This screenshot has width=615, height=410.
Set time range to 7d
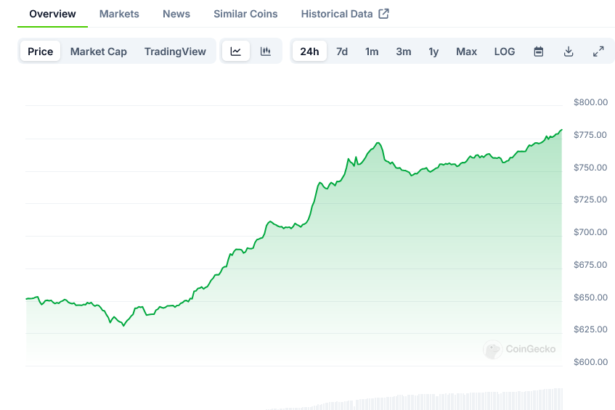pos(342,51)
